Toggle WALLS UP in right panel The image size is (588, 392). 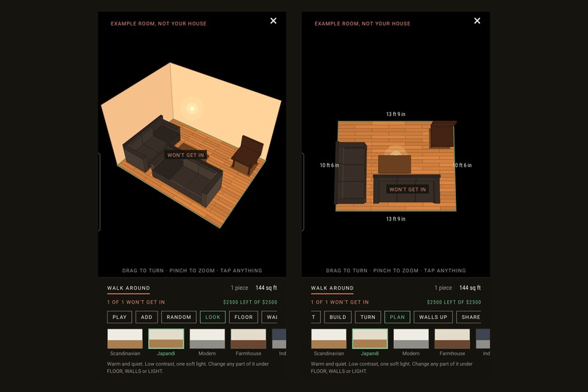433,317
